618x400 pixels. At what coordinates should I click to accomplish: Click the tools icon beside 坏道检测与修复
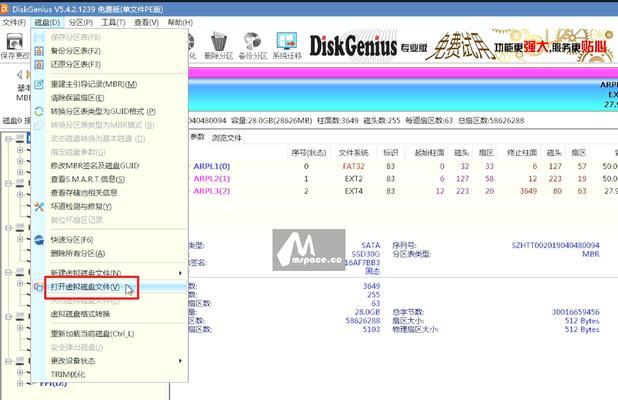coord(39,206)
